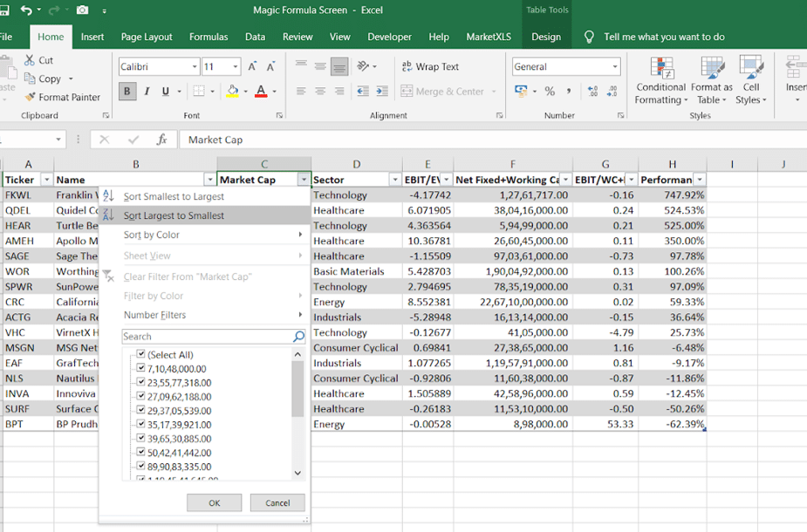Expand the Conditional Formatting menu
The image size is (807, 532).
660,81
